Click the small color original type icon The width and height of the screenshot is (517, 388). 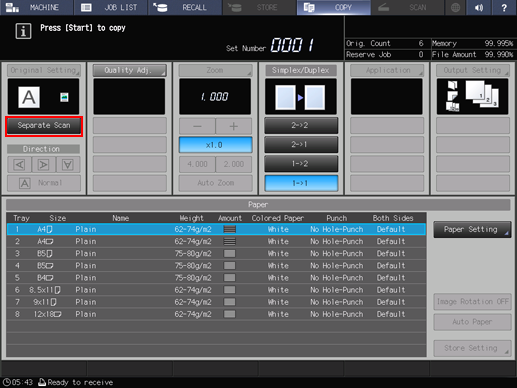(64, 97)
